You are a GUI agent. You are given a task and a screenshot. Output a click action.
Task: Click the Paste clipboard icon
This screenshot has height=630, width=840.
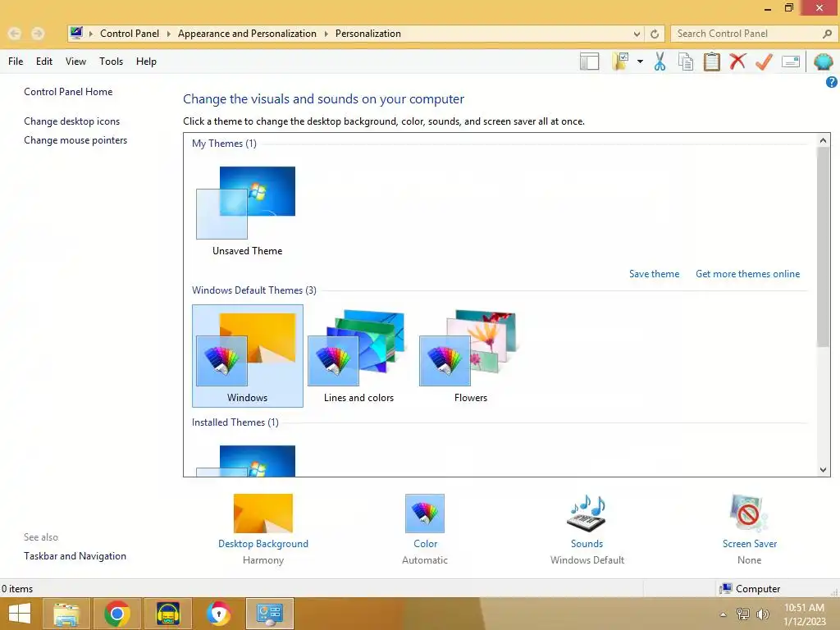(711, 61)
